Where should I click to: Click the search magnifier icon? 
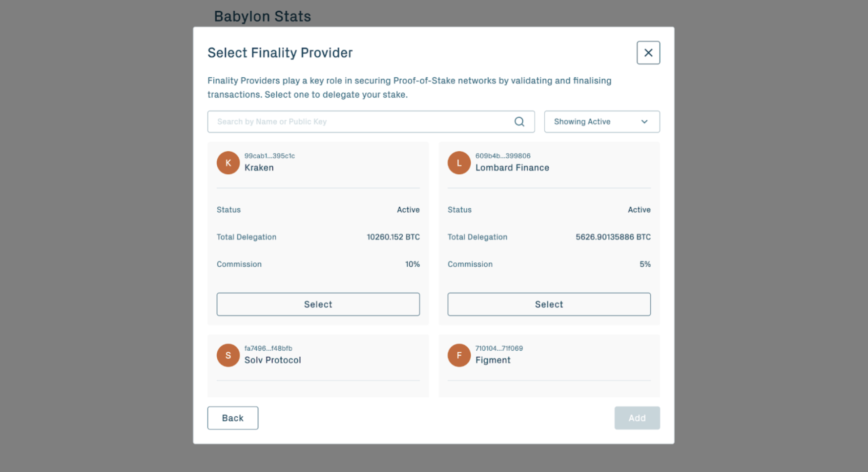click(x=519, y=122)
